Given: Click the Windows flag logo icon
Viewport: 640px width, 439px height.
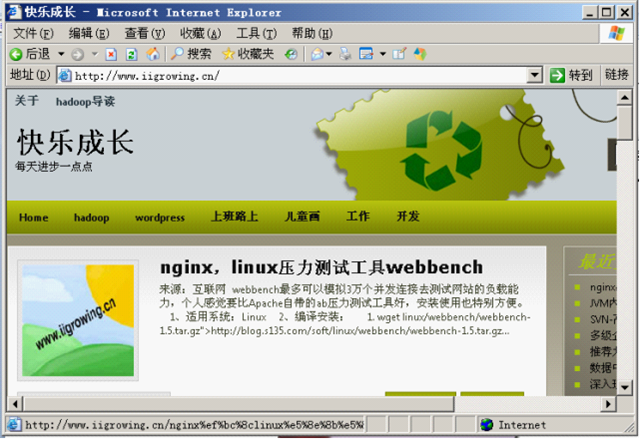Looking at the screenshot, I should [x=616, y=33].
